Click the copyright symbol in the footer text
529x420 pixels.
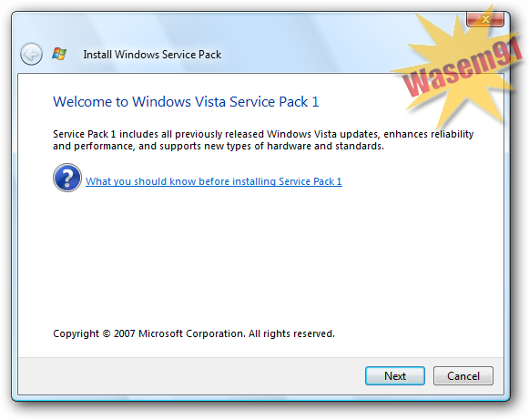tap(107, 333)
